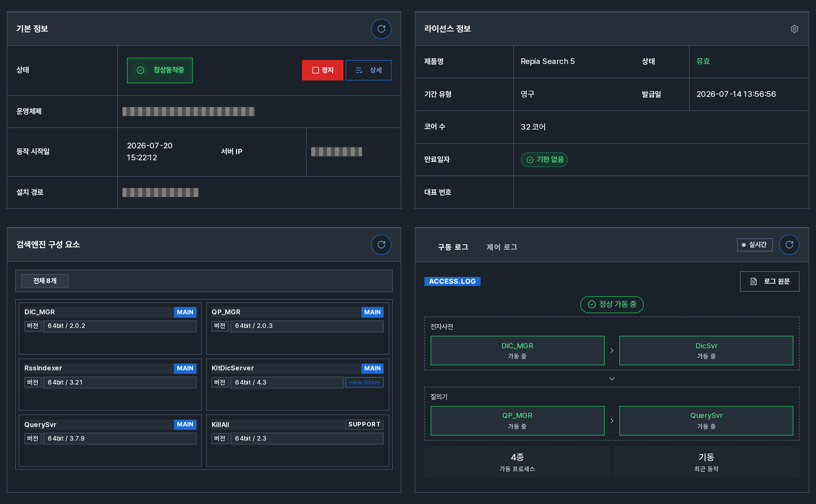The width and height of the screenshot is (816, 504).
Task: Click the 전체 8개 filter chip
Action: coord(45,281)
